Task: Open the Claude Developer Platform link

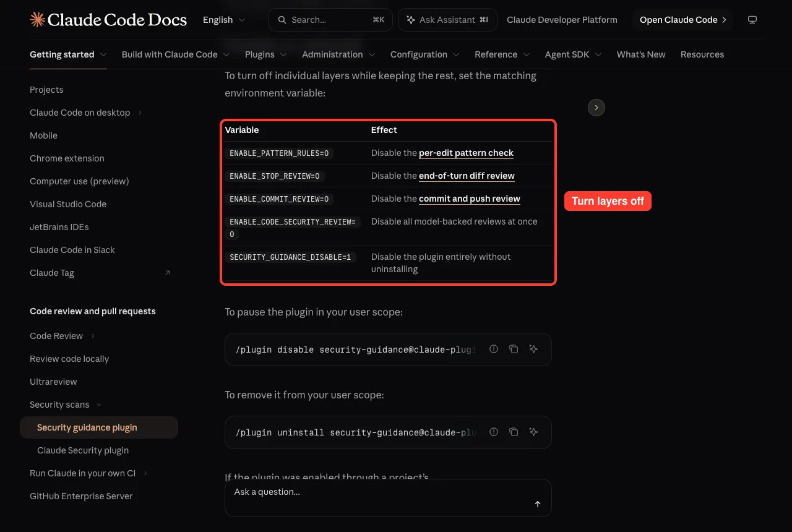Action: click(x=562, y=20)
